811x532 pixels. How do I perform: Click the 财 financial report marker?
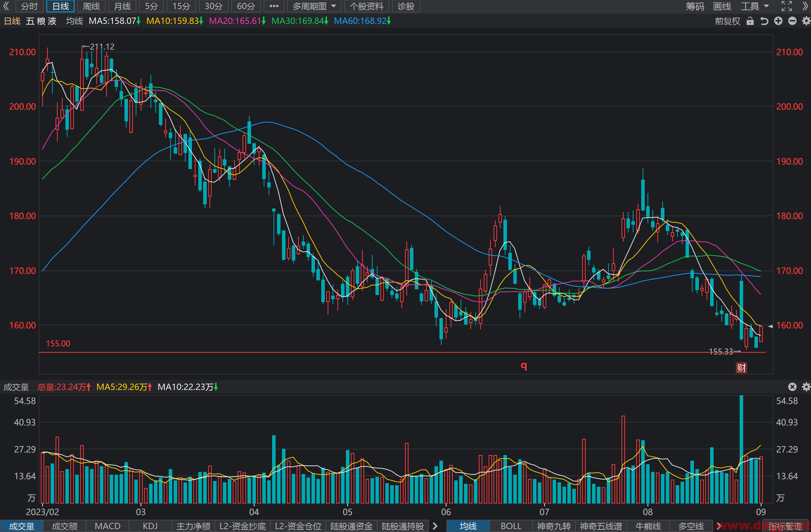pyautogui.click(x=741, y=368)
